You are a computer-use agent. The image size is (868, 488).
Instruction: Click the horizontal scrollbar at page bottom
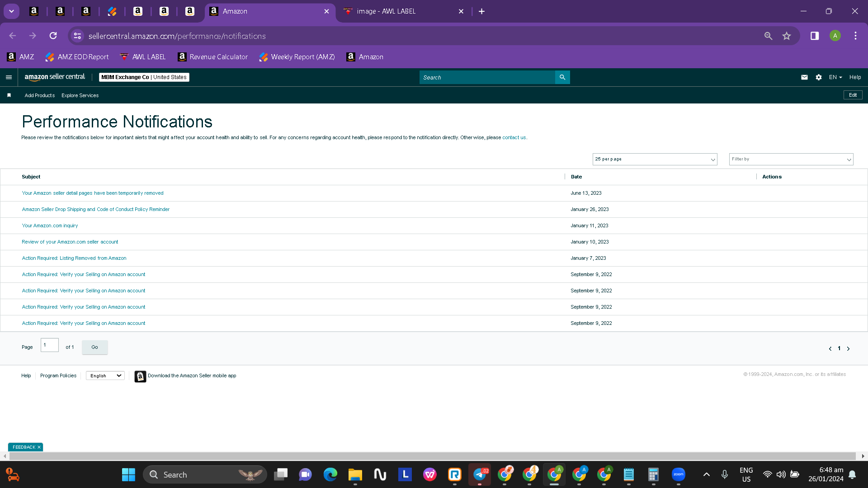click(433, 456)
